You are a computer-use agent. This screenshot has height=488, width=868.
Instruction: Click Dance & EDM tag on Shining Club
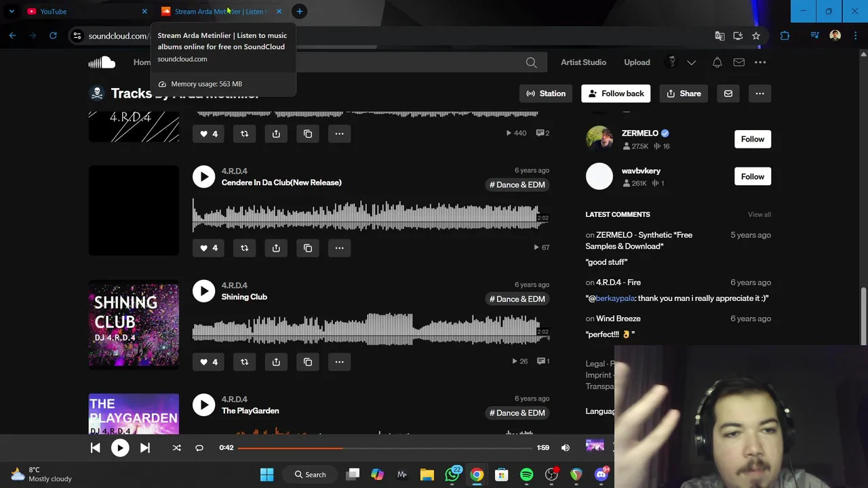(x=517, y=299)
